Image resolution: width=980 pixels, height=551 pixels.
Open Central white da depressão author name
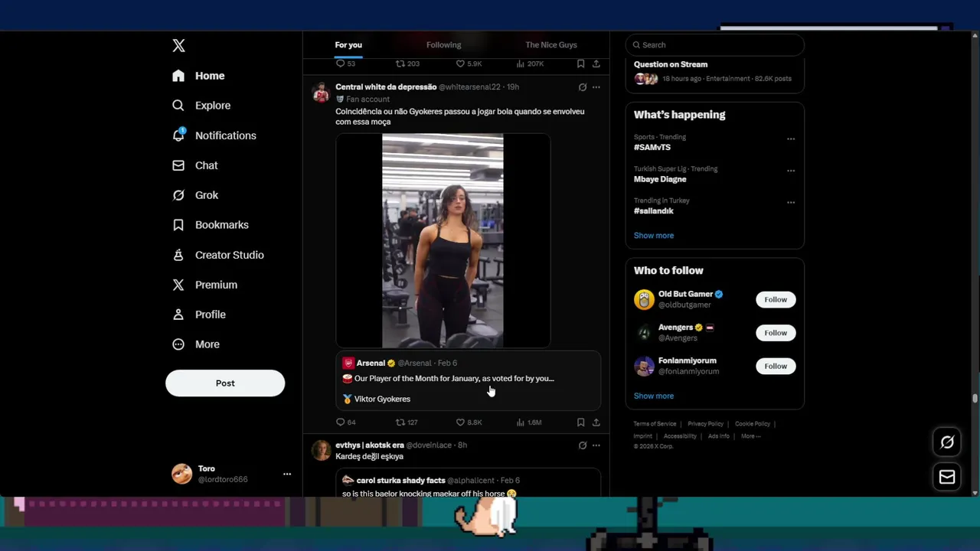click(386, 87)
